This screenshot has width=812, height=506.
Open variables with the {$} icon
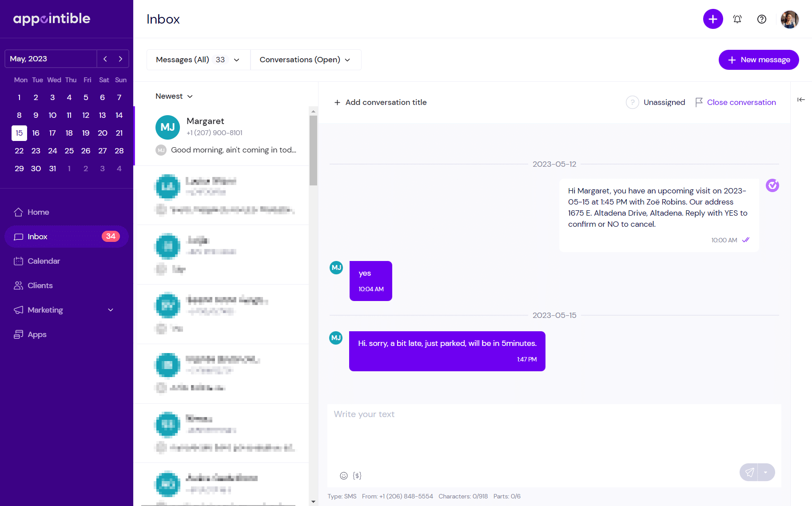pyautogui.click(x=357, y=475)
